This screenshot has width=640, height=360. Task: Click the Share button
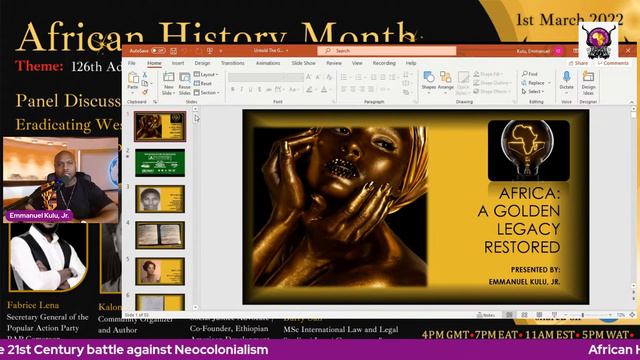(x=579, y=63)
